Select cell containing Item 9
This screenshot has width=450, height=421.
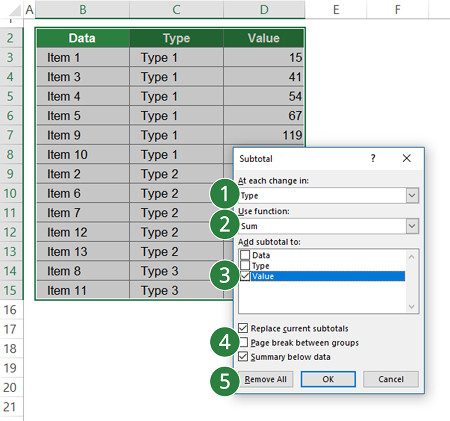(83, 135)
